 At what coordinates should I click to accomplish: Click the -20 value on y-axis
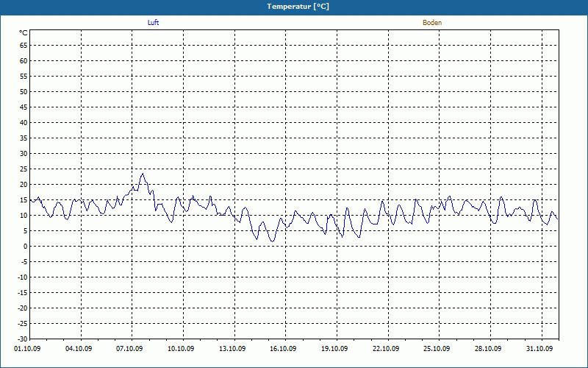(23, 308)
